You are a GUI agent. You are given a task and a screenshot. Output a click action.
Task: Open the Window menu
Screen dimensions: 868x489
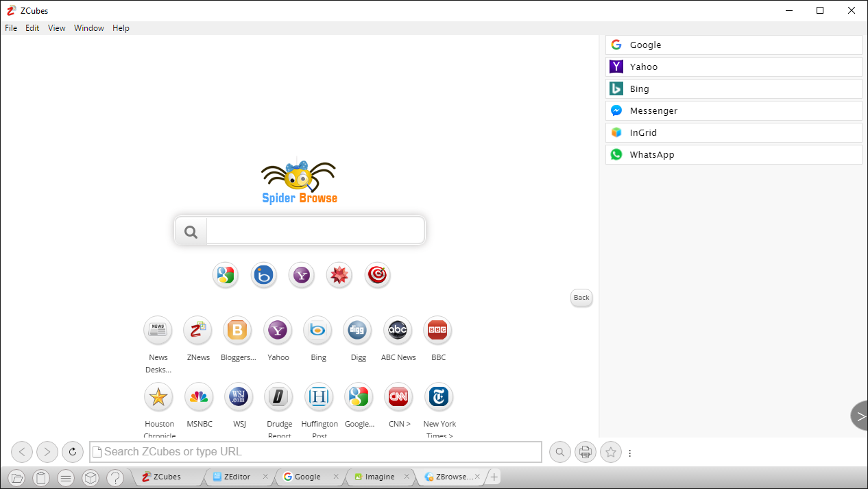click(89, 28)
